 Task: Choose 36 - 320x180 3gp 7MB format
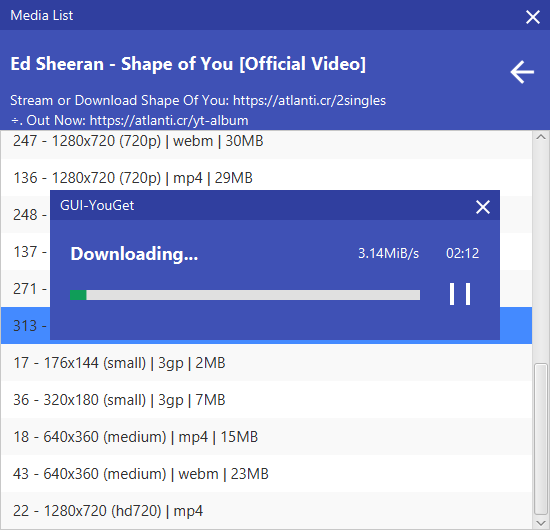coord(266,400)
